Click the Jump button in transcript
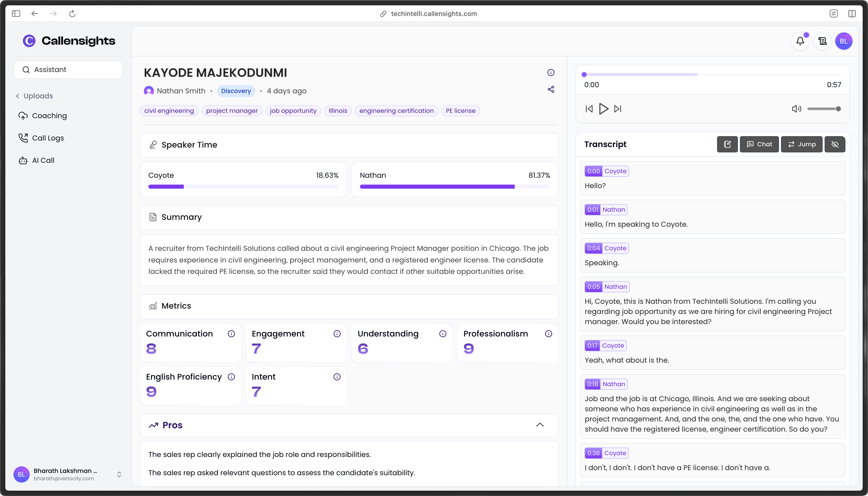The height and width of the screenshot is (496, 868). (802, 144)
